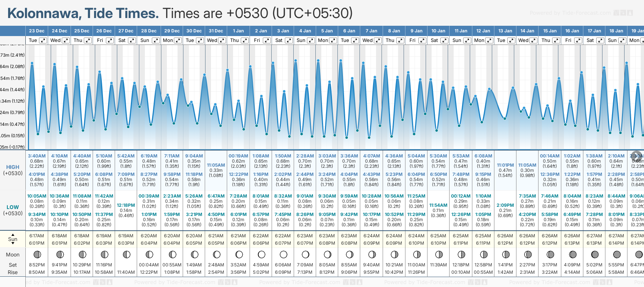
Task: Click the Tide-Forecast.com watermark at top right
Action: [581, 13]
